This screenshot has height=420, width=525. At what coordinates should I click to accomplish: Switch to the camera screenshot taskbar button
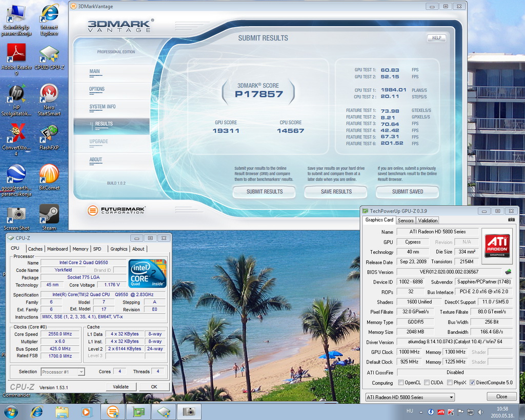tap(189, 412)
